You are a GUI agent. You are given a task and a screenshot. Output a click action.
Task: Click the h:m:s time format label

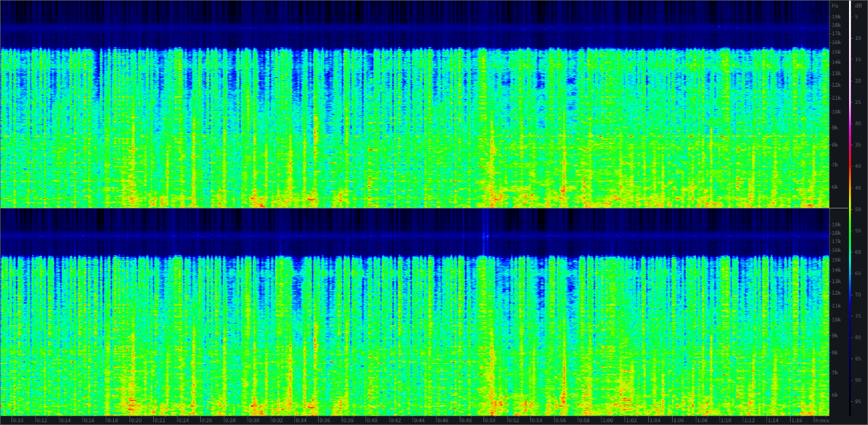(x=821, y=420)
